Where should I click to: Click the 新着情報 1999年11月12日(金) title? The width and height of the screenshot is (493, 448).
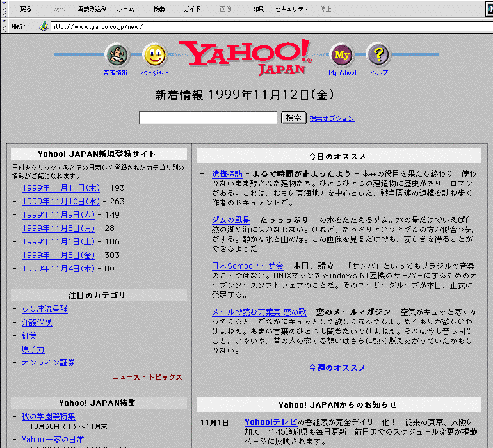[x=245, y=94]
